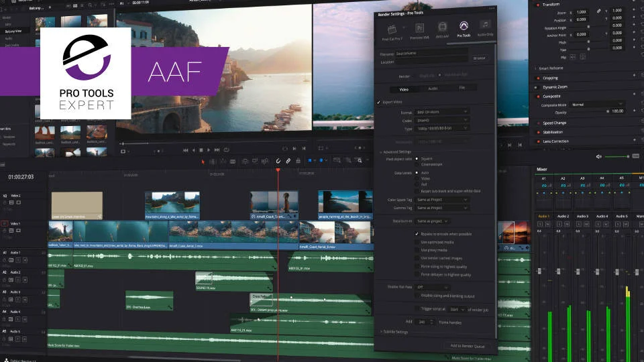Screen dimensions: 644x362
Task: Stop playback in the viewer
Action: coord(201,150)
